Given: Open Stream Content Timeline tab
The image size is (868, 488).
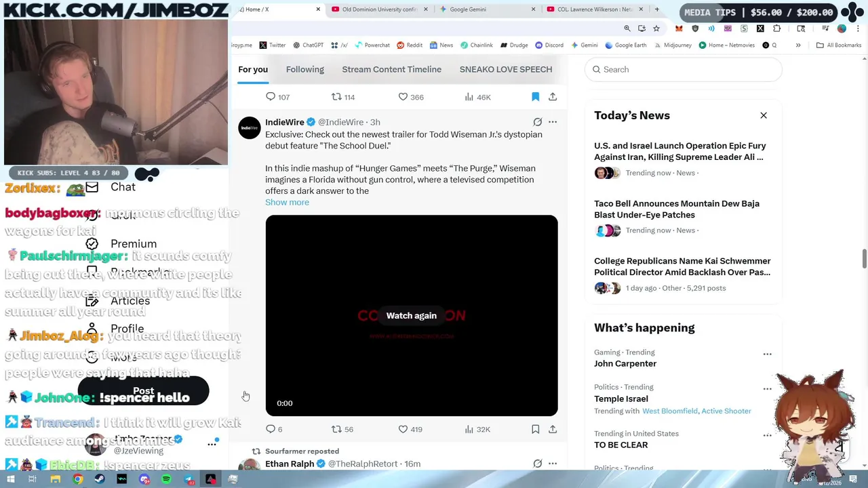Looking at the screenshot, I should click(x=392, y=69).
